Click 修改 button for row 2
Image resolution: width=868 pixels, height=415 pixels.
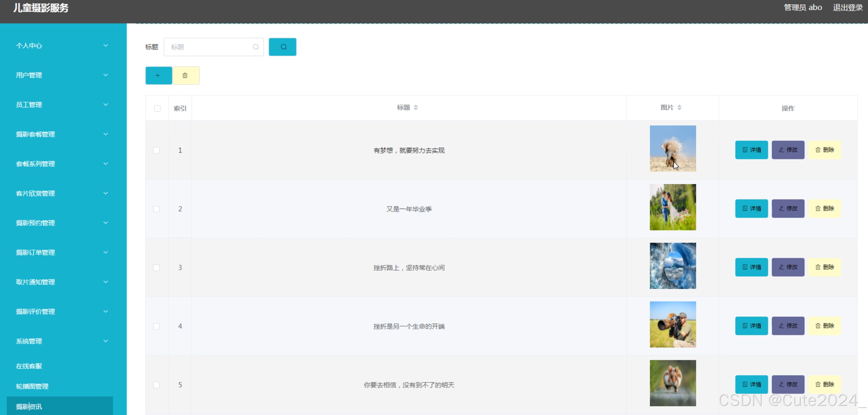788,209
